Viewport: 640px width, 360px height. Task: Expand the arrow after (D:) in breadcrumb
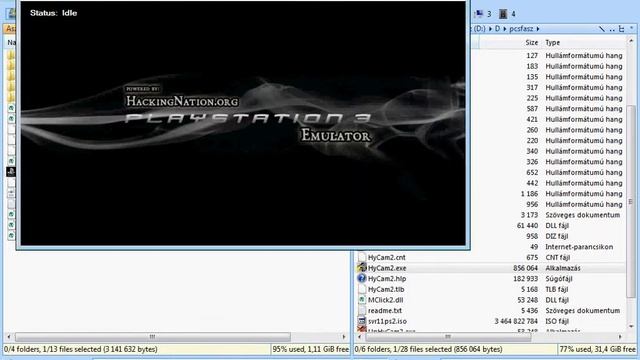pos(490,29)
